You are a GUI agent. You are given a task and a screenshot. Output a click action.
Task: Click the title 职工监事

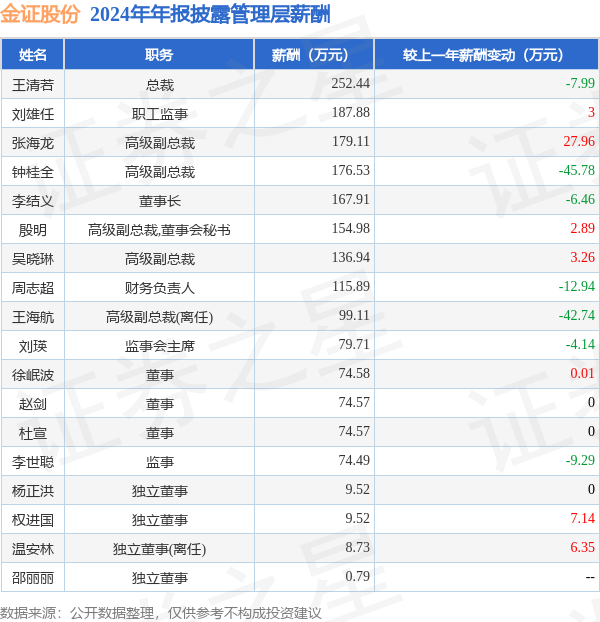pyautogui.click(x=159, y=114)
